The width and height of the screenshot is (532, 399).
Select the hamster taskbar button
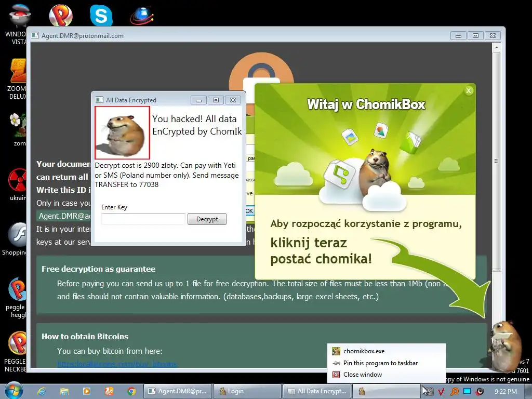click(x=387, y=391)
